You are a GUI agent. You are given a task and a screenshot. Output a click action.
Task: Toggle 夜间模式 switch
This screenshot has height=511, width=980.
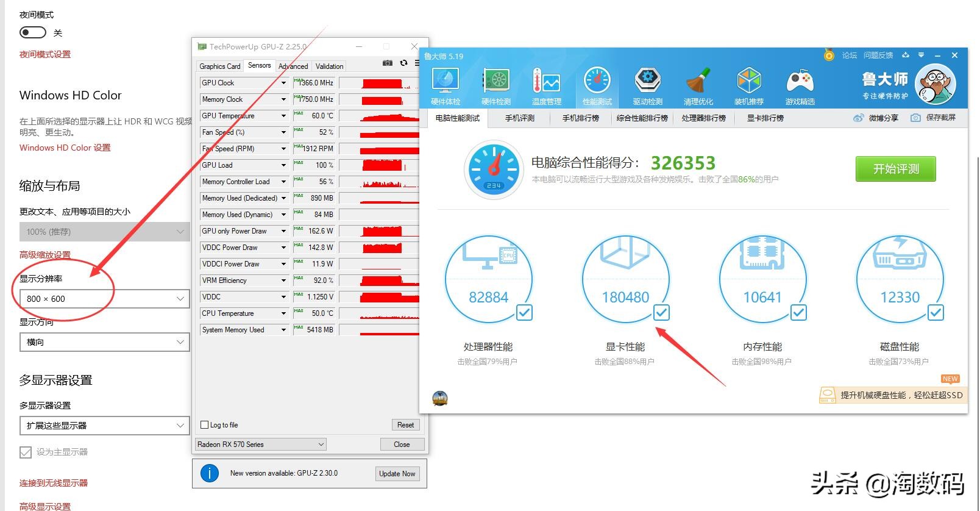(33, 32)
